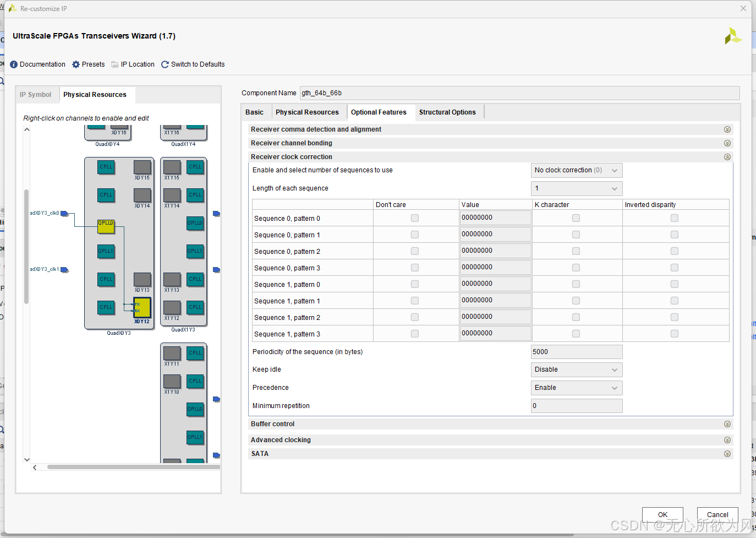
Task: Open the Keep idle dropdown
Action: 577,369
